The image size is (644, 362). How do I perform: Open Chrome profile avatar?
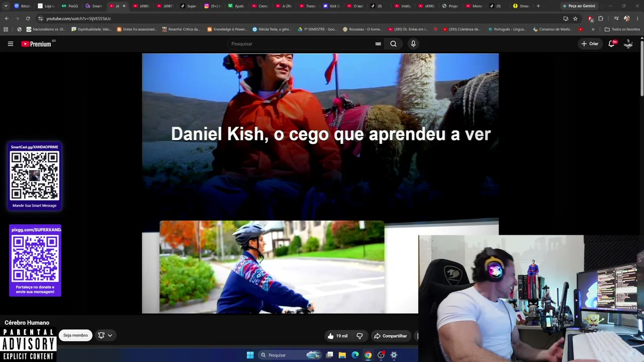click(x=626, y=19)
